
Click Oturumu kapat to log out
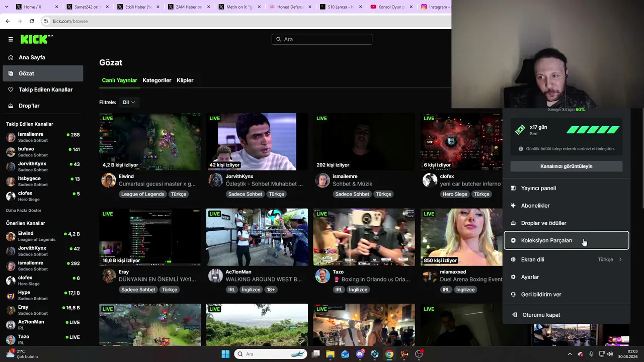pyautogui.click(x=567, y=315)
